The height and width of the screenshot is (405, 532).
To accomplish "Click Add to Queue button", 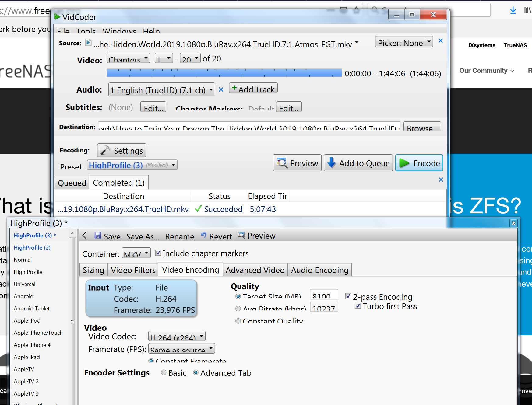I will [358, 163].
